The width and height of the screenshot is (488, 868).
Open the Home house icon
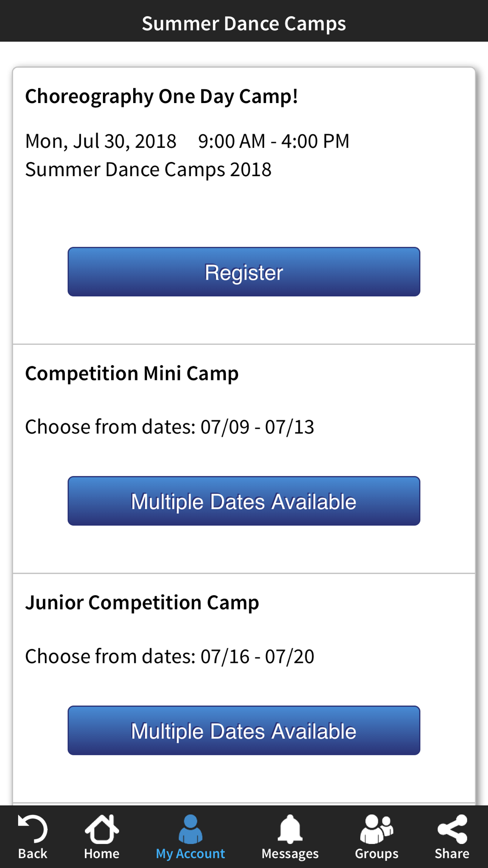pos(102,828)
